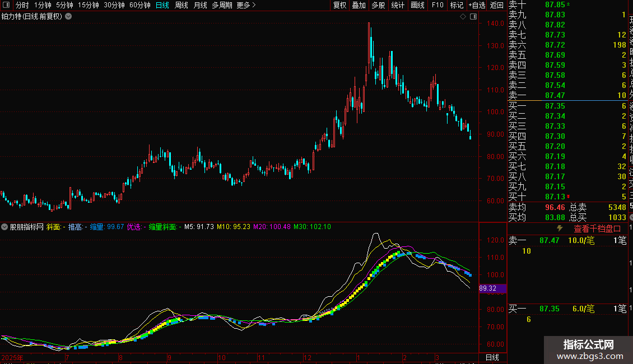Select the 日线 daily tab
The image size is (633, 364).
point(162,5)
